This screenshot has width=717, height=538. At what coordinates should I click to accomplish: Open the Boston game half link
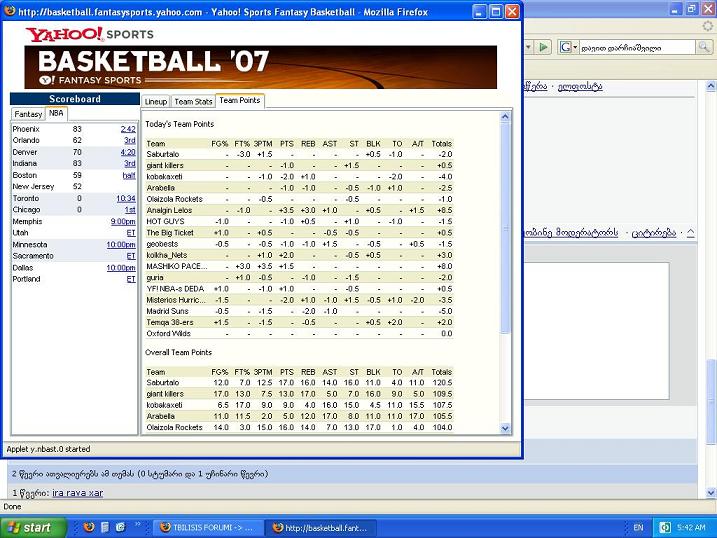pyautogui.click(x=129, y=175)
